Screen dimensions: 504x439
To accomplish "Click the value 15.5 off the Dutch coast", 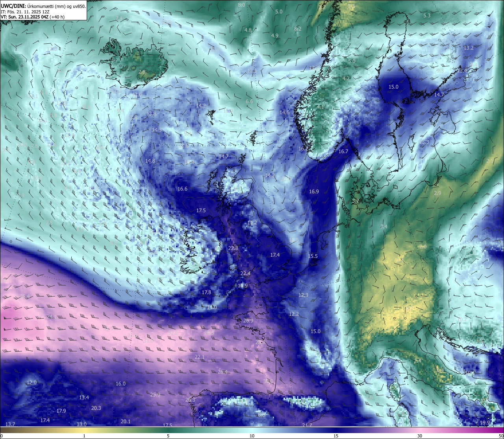I will tap(313, 256).
